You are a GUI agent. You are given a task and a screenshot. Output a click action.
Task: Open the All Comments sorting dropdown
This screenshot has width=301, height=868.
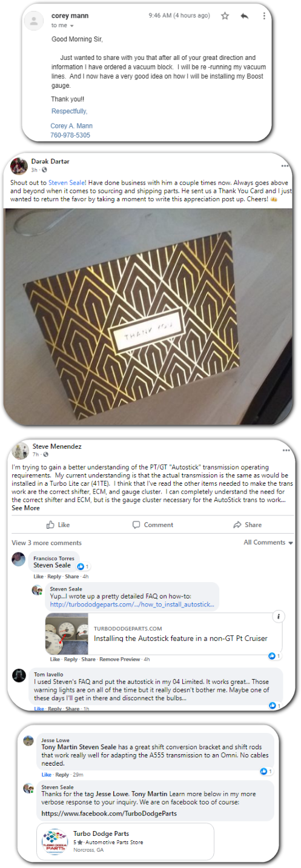(x=268, y=543)
